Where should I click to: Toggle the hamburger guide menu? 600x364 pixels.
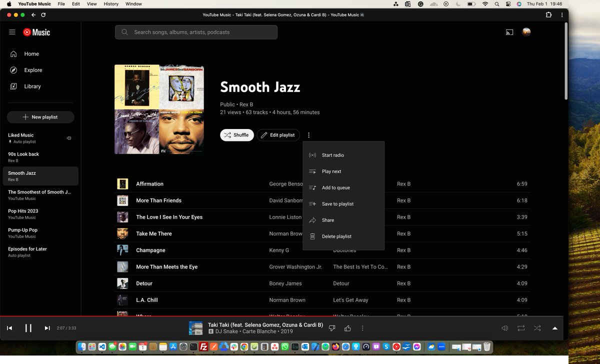click(x=12, y=32)
